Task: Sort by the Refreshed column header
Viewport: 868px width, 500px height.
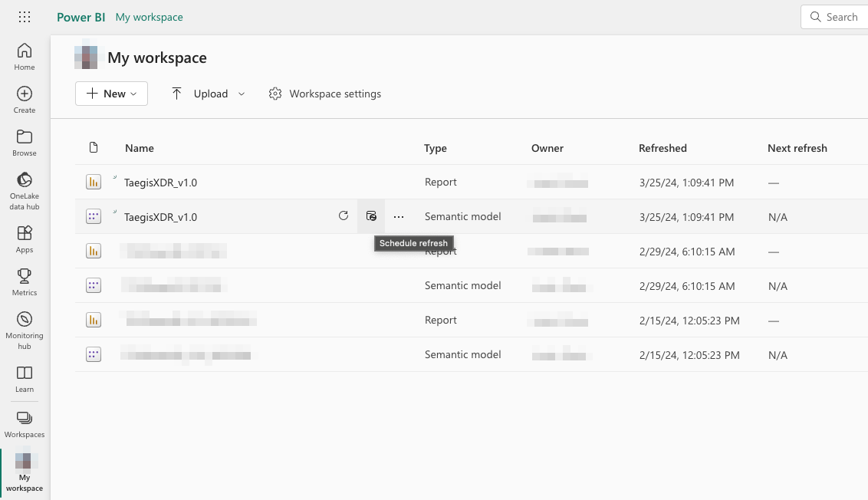Action: click(663, 148)
